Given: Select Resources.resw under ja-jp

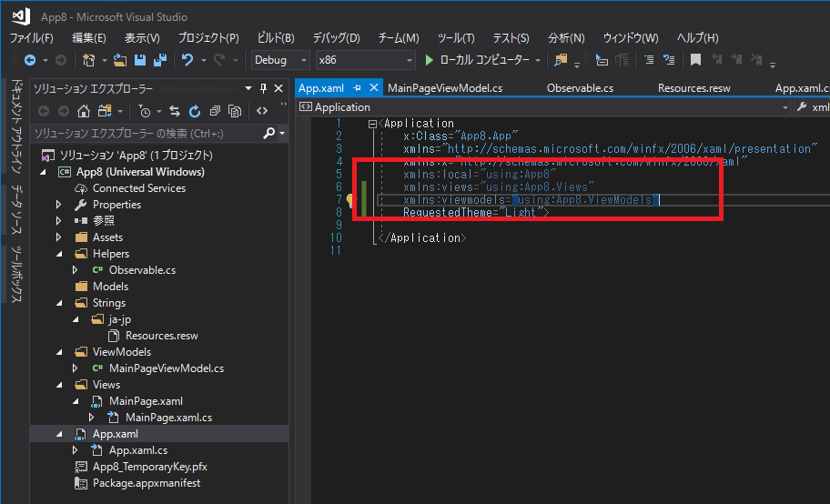Looking at the screenshot, I should [x=161, y=337].
